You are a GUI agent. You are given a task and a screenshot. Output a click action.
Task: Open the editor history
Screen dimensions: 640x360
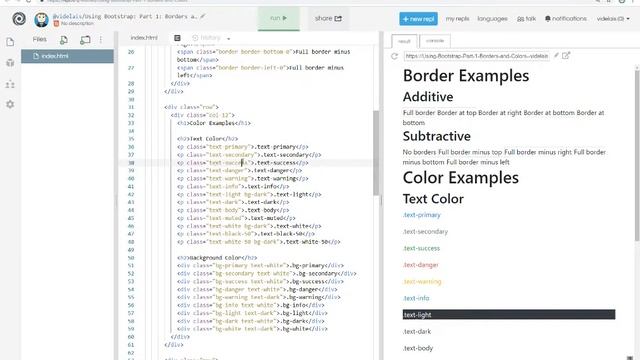tap(207, 38)
